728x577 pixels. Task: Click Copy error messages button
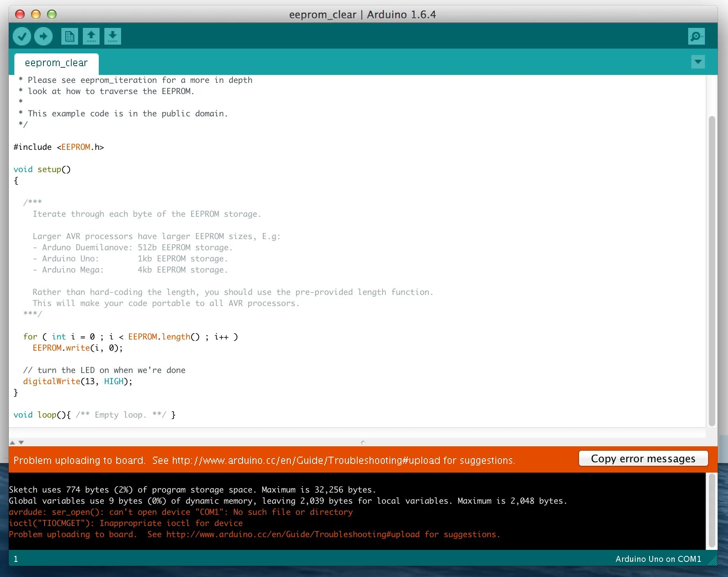pos(643,459)
